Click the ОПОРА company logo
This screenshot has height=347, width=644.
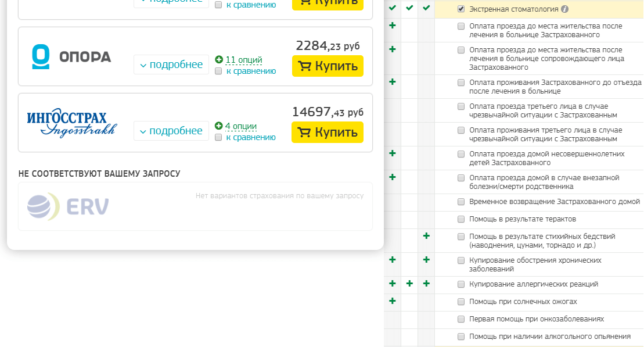tap(71, 57)
